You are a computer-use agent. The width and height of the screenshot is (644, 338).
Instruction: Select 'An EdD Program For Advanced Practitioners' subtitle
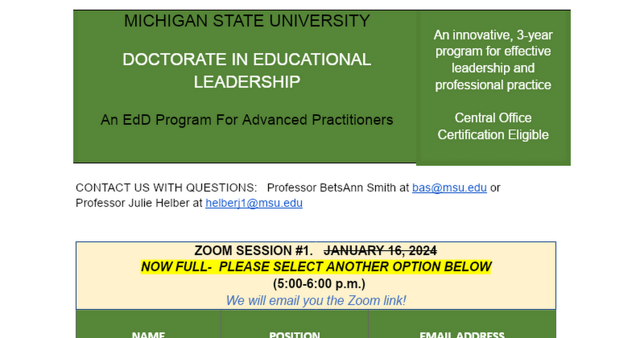(x=247, y=120)
